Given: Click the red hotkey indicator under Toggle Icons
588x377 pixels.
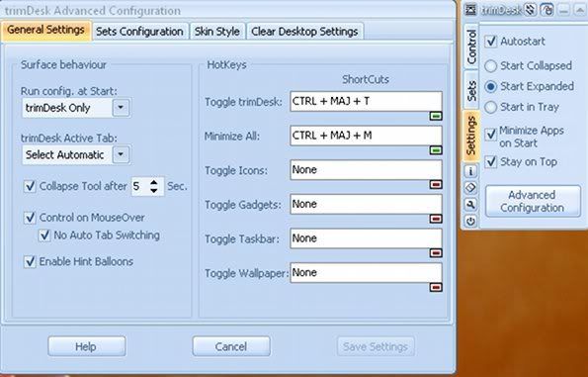Looking at the screenshot, I should 436,185.
